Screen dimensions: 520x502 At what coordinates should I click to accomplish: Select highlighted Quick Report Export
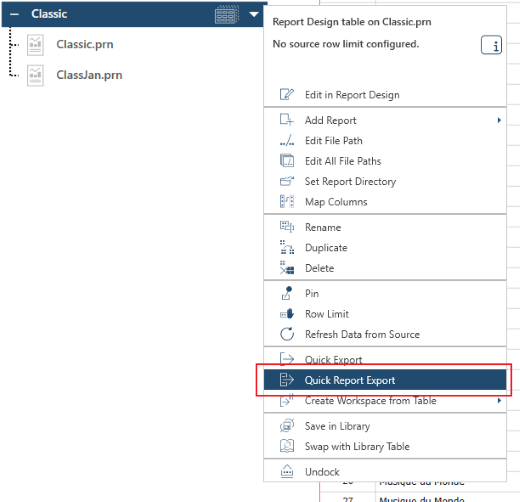pyautogui.click(x=385, y=380)
